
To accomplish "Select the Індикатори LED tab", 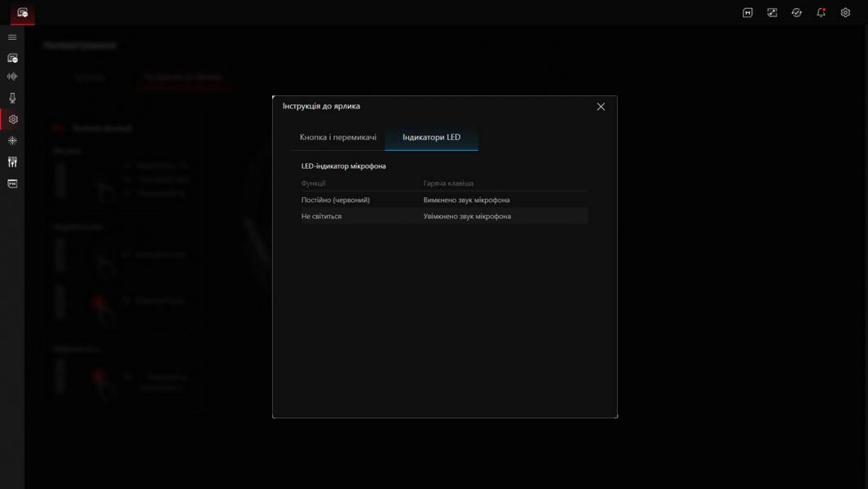I will point(431,138).
